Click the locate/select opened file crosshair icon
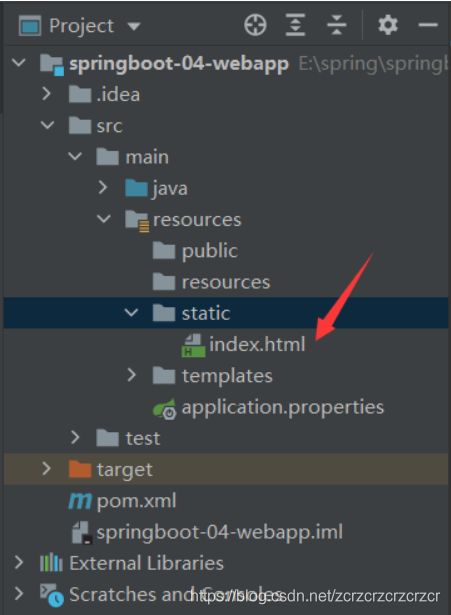451x615 pixels. [255, 25]
